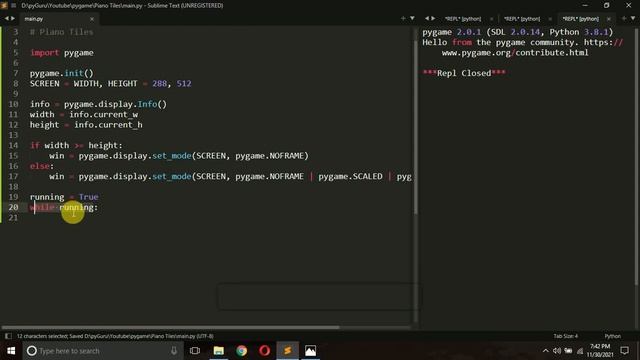Open the Windows Start menu

tap(11, 351)
